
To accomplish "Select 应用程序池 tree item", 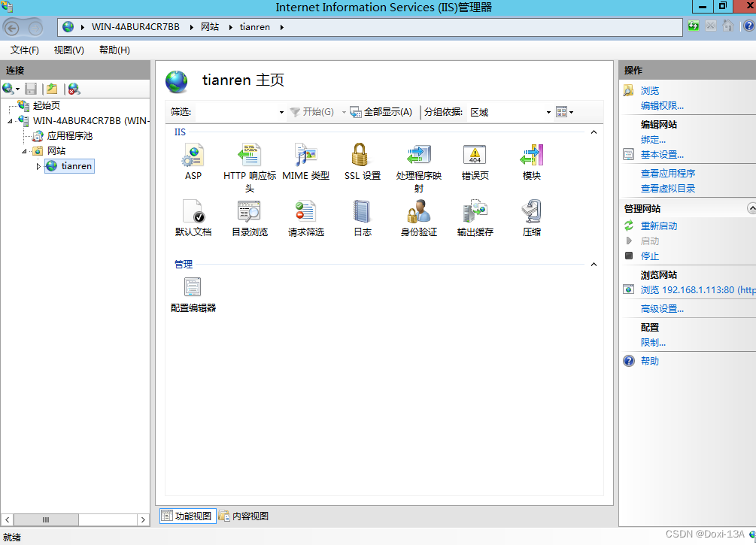I will 69,136.
